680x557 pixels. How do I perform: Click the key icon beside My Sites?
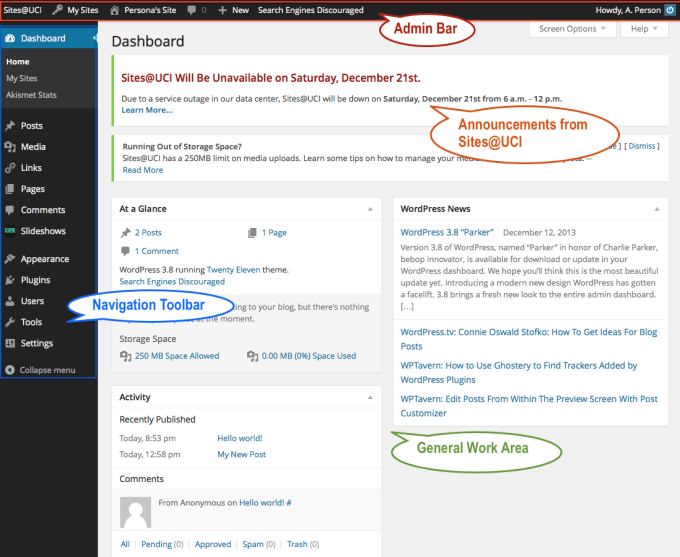(x=57, y=10)
